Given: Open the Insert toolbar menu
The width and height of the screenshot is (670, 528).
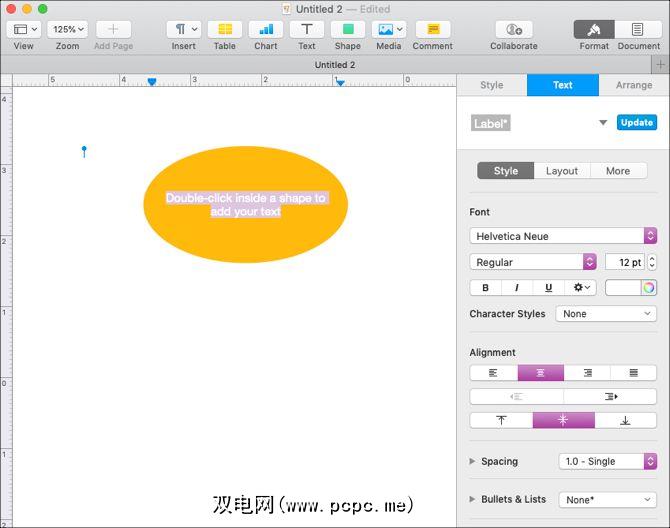Looking at the screenshot, I should click(184, 30).
